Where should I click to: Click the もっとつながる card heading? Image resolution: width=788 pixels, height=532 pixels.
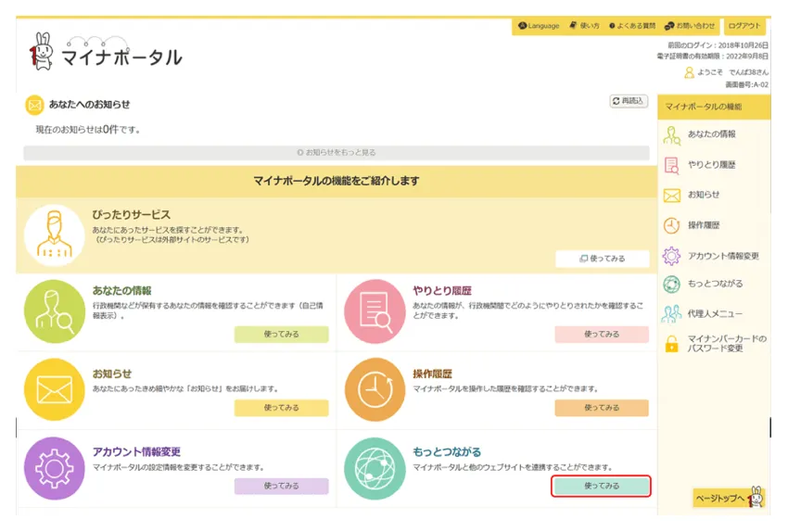[447, 451]
